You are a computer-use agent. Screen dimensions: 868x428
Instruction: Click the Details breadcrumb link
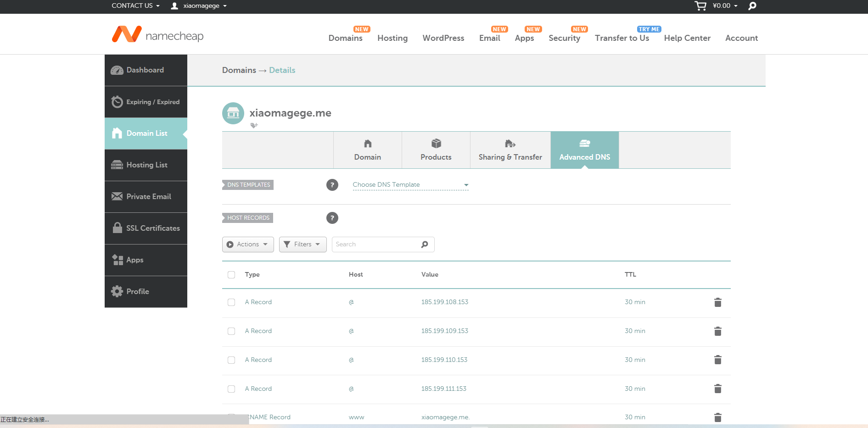point(282,70)
